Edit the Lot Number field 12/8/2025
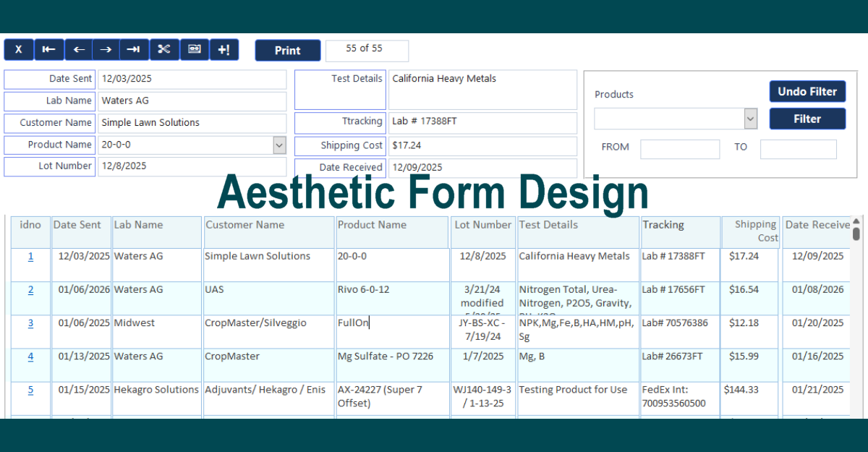Image resolution: width=868 pixels, height=452 pixels. pyautogui.click(x=192, y=166)
